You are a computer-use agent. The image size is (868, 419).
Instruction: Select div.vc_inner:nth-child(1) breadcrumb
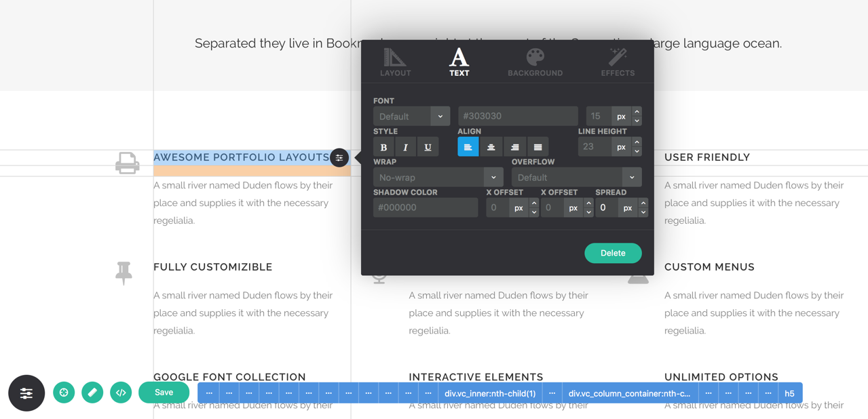490,393
